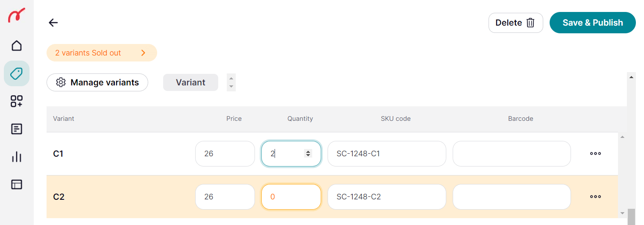
Task: Expand the 2 variants Sold out banner
Action: click(x=102, y=53)
